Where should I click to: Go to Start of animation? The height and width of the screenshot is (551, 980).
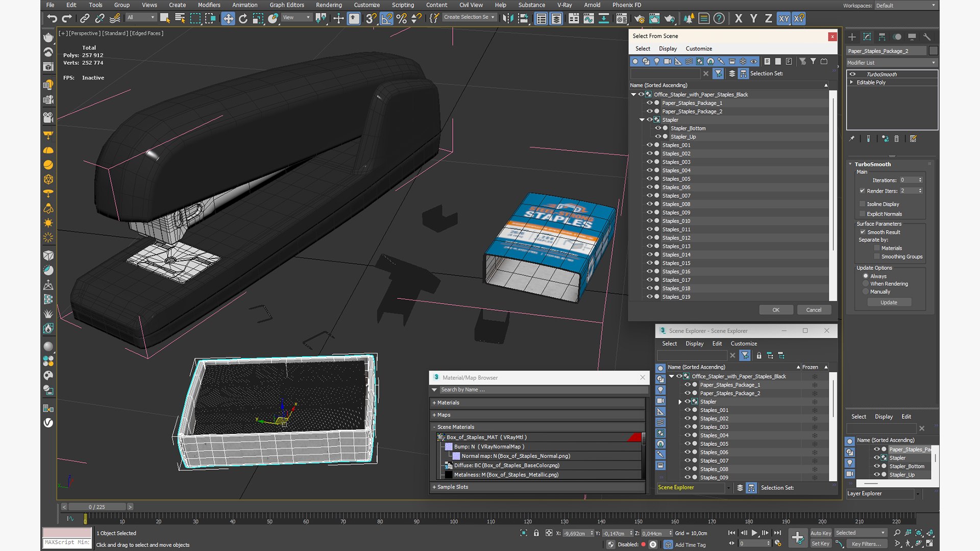pyautogui.click(x=732, y=533)
